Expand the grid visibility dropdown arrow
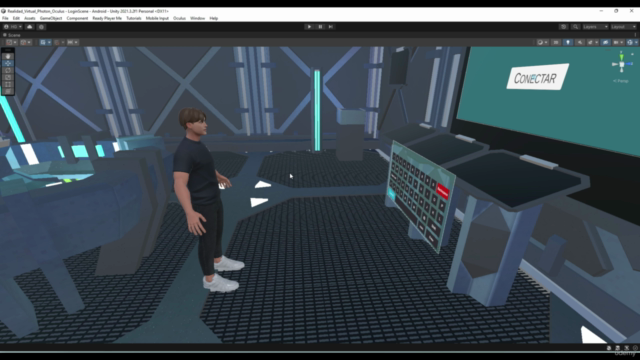Screen dimensions: 640x360 [x=49, y=42]
